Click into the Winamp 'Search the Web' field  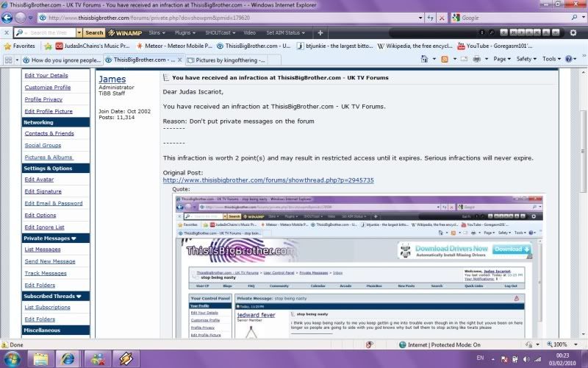49,32
